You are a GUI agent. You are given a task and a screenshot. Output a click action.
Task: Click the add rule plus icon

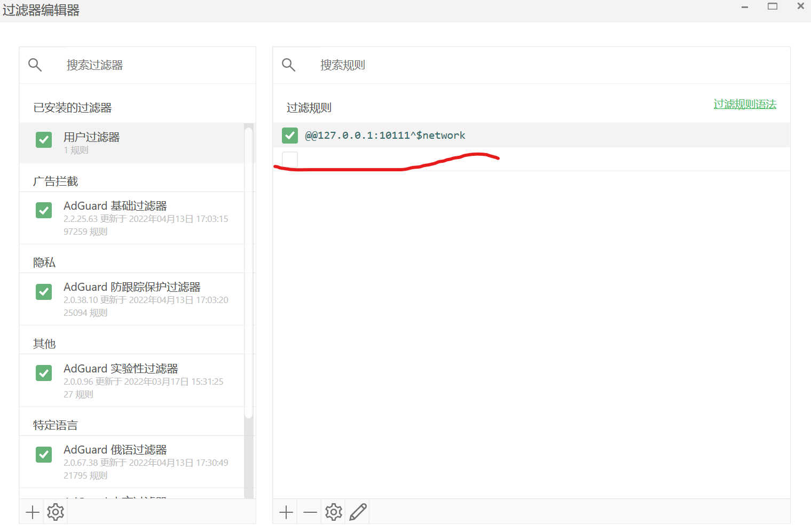pyautogui.click(x=286, y=512)
